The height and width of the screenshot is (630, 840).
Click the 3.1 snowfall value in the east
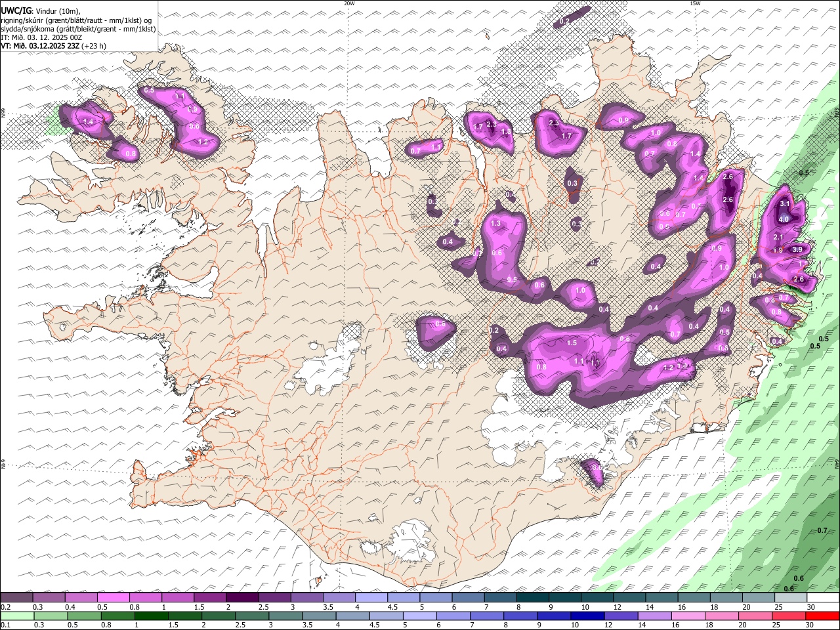pos(784,204)
